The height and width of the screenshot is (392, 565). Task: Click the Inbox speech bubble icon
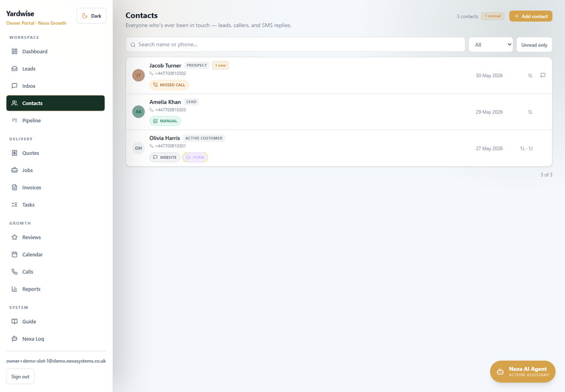click(15, 86)
